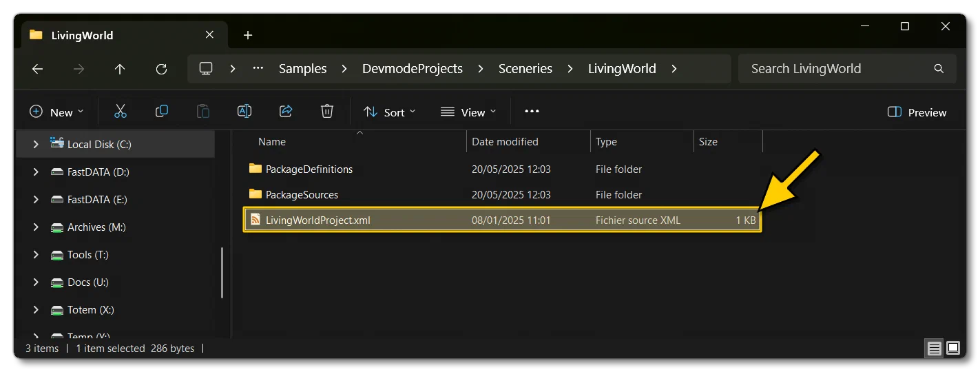Click LivingWorld breadcrumb segment
The image size is (980, 372).
click(622, 69)
